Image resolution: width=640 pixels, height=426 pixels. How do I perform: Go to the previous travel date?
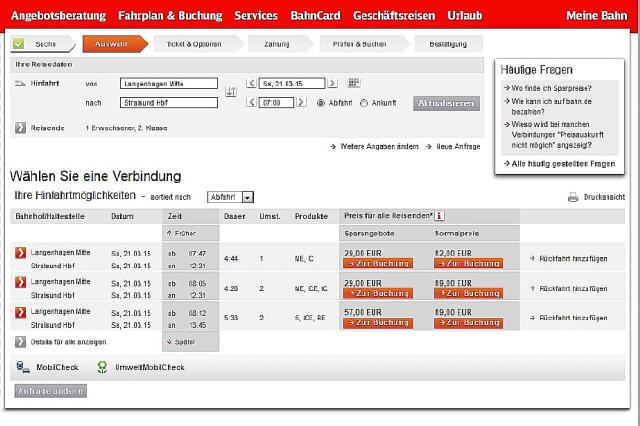pos(251,83)
